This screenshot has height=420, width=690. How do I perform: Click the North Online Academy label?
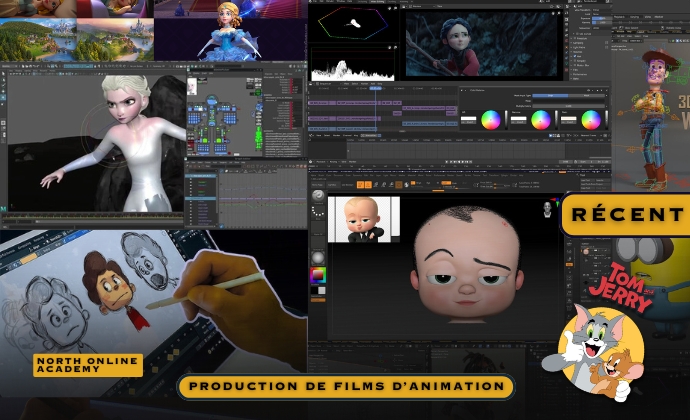(88, 365)
